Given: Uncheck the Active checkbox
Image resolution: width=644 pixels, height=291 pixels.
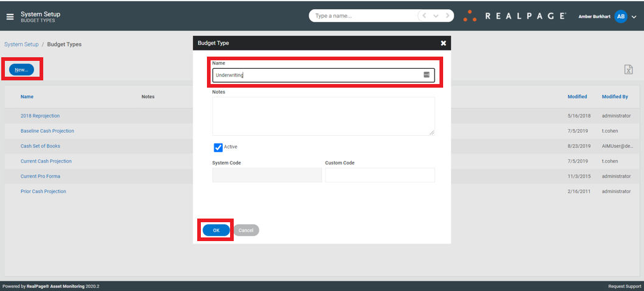Looking at the screenshot, I should click(x=218, y=147).
